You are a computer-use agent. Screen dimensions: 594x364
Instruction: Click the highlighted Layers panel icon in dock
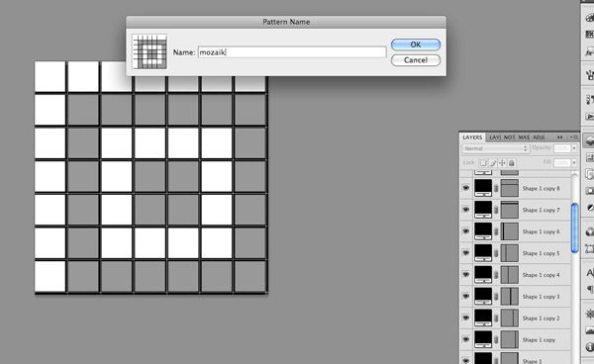589,140
